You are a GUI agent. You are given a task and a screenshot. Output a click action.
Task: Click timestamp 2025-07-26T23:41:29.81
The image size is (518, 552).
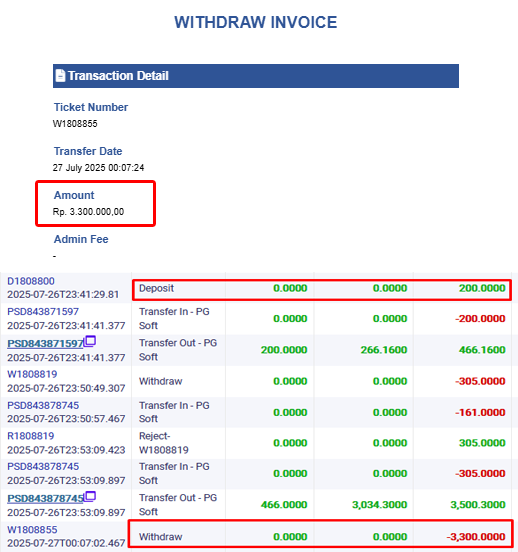[63, 295]
